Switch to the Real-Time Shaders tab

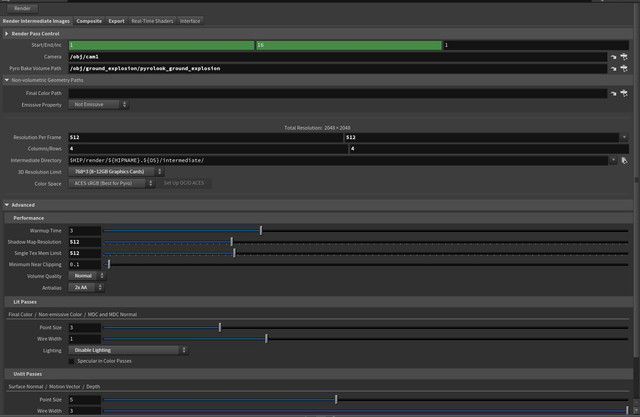pyautogui.click(x=152, y=21)
